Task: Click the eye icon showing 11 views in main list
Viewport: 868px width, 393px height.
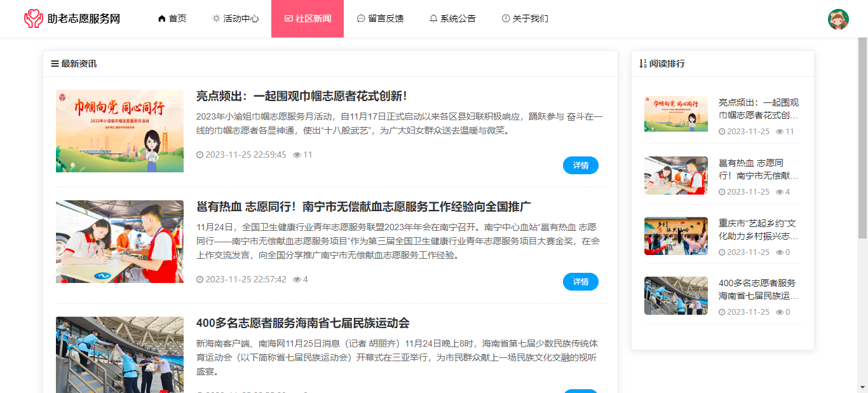Action: tap(297, 155)
